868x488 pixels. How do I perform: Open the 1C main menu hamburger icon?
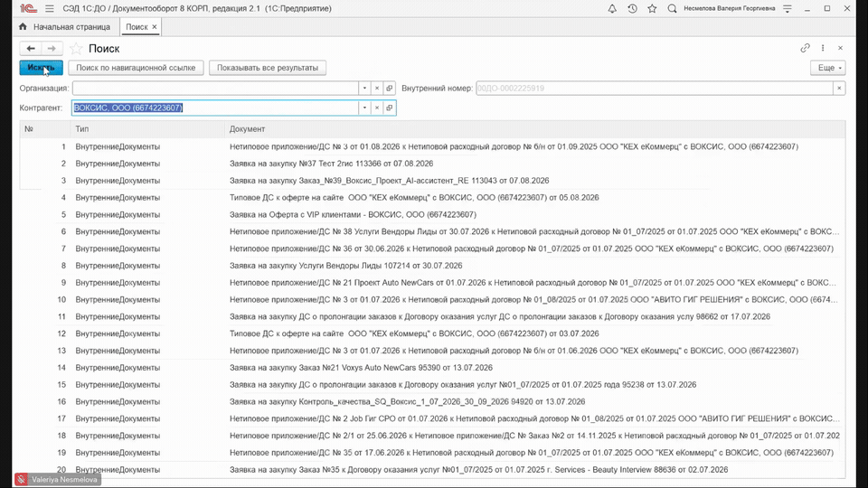click(x=49, y=8)
